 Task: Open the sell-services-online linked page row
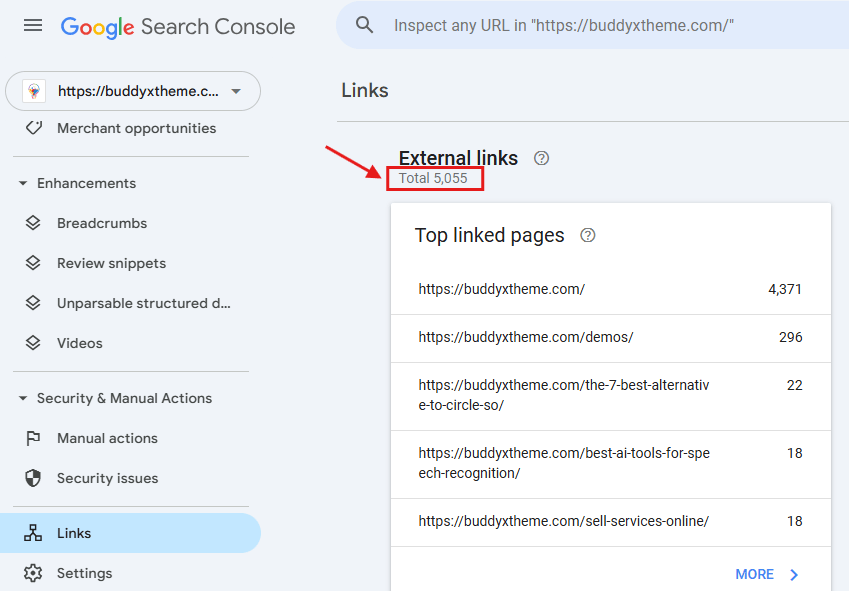click(611, 522)
